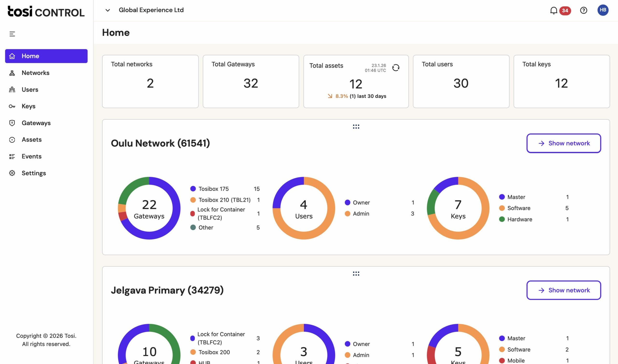
Task: Click the Oulu Network gateways donut chart
Action: click(x=149, y=208)
